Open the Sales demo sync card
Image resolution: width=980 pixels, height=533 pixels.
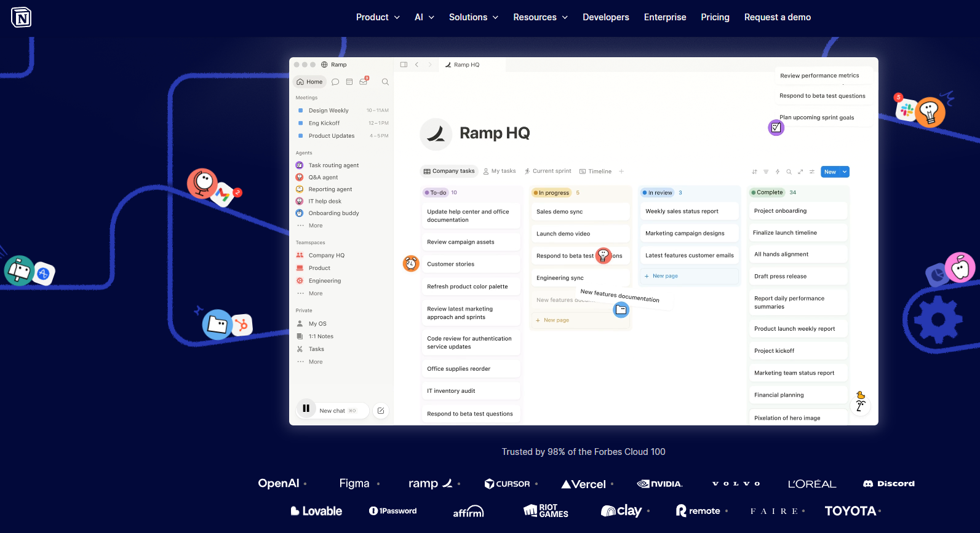[580, 211]
